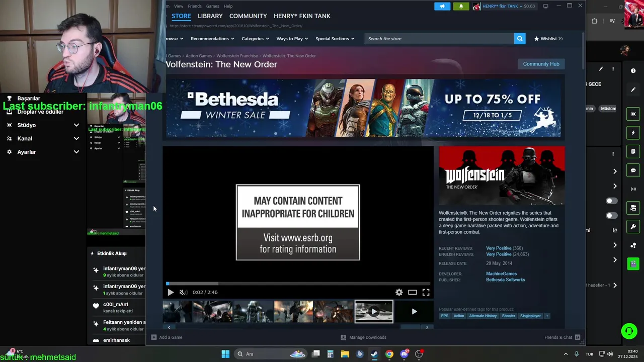Click the lightning bolt sidebar icon
The width and height of the screenshot is (644, 362).
tap(633, 133)
